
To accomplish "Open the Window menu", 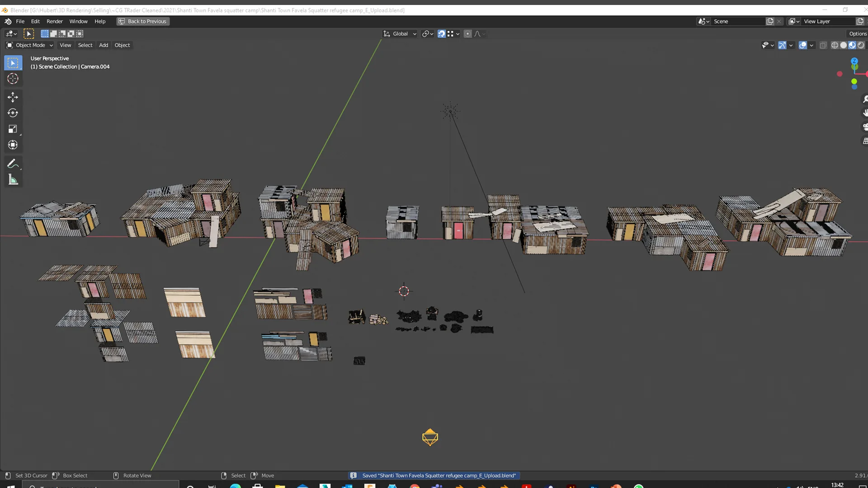I will pyautogui.click(x=78, y=21).
